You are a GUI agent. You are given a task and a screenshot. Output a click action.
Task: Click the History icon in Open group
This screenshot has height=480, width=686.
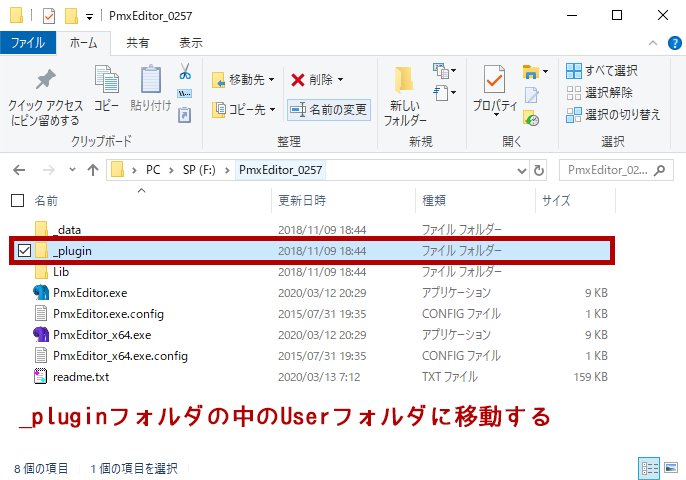tap(531, 118)
